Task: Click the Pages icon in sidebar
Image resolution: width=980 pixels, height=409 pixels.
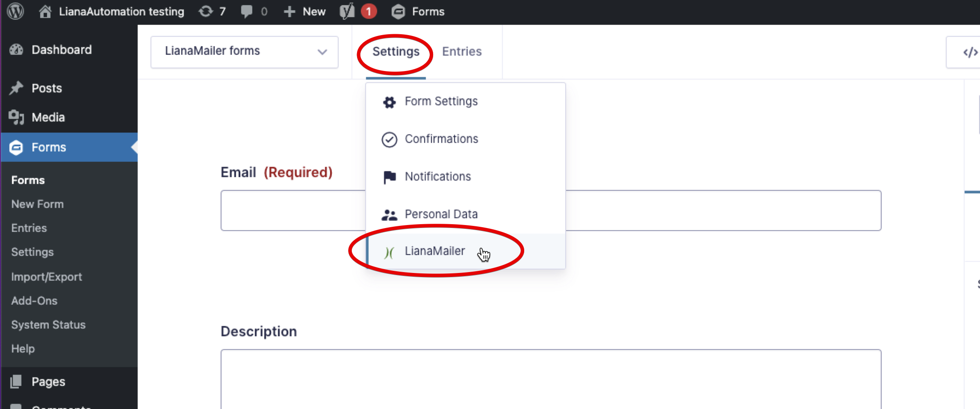Action: point(16,381)
